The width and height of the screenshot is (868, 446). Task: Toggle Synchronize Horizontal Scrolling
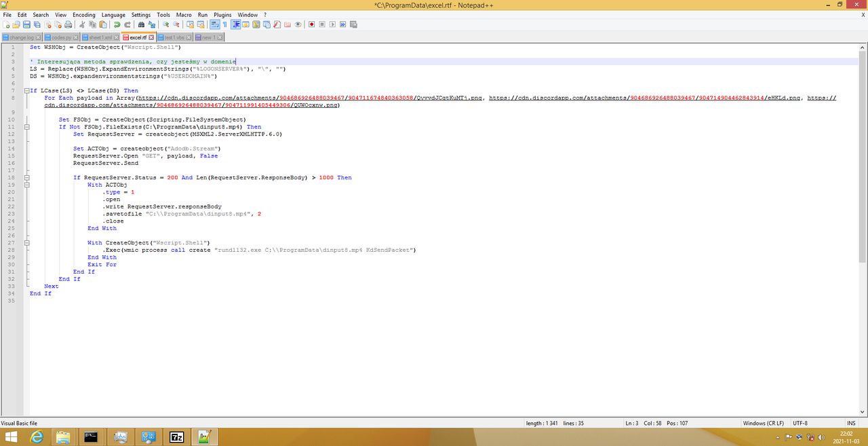point(201,24)
